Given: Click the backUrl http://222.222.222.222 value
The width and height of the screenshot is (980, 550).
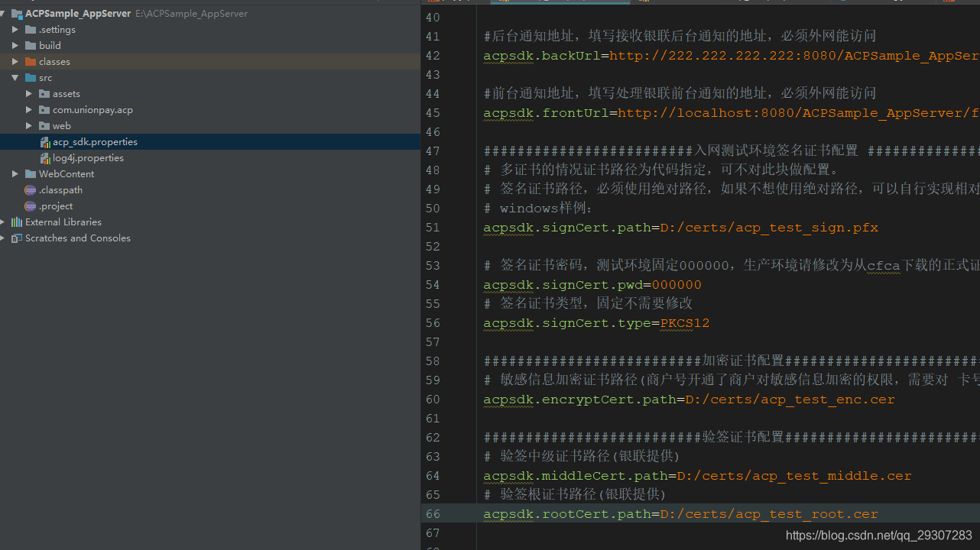Looking at the screenshot, I should 794,56.
